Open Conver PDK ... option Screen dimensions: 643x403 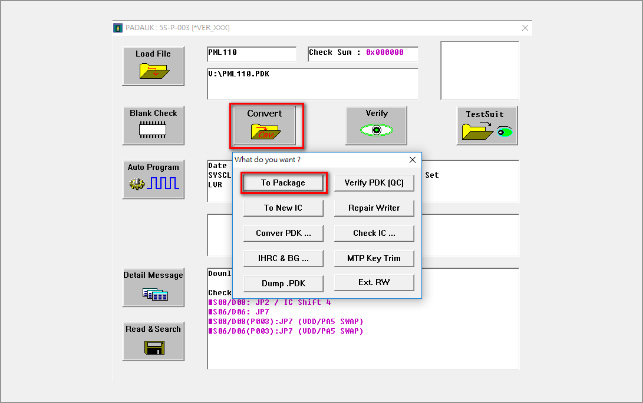pos(283,233)
